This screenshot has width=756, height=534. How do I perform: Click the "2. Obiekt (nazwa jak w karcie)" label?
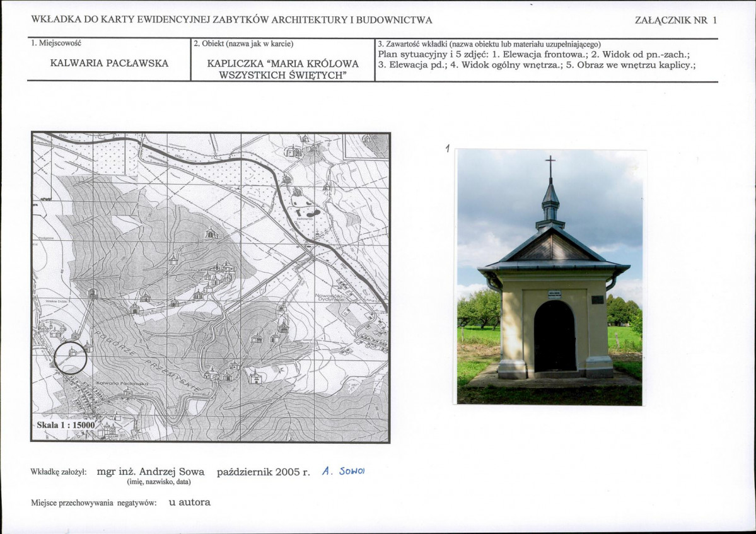click(243, 44)
